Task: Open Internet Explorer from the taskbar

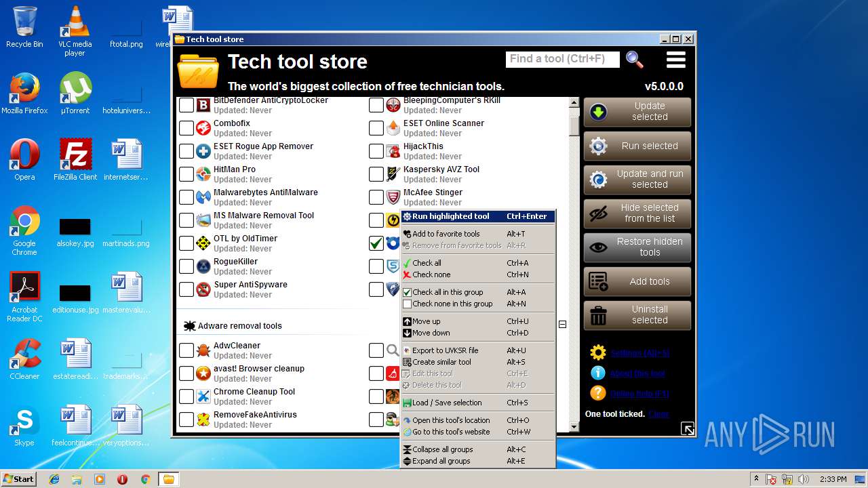Action: 54,479
